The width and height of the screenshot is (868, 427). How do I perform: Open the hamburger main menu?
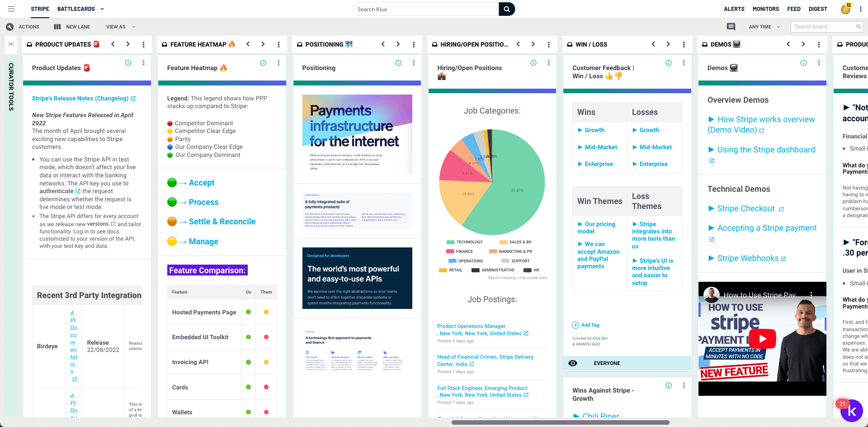coord(11,9)
